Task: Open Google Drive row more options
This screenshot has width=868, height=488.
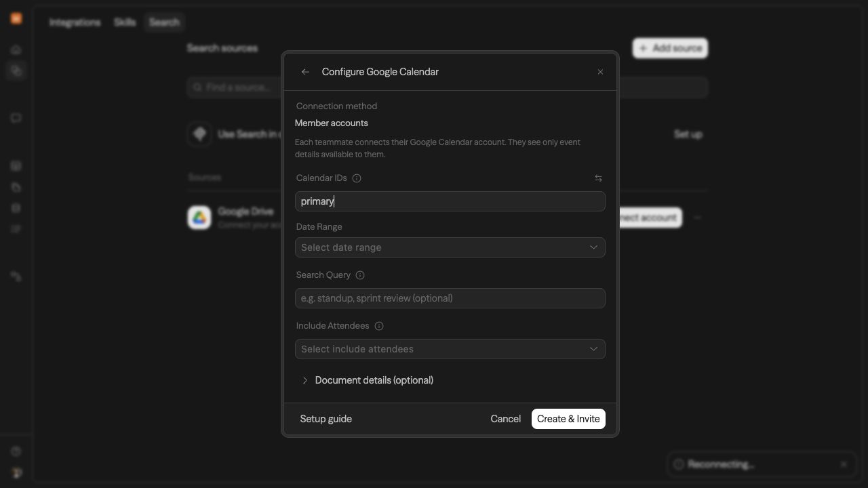Action: [697, 218]
